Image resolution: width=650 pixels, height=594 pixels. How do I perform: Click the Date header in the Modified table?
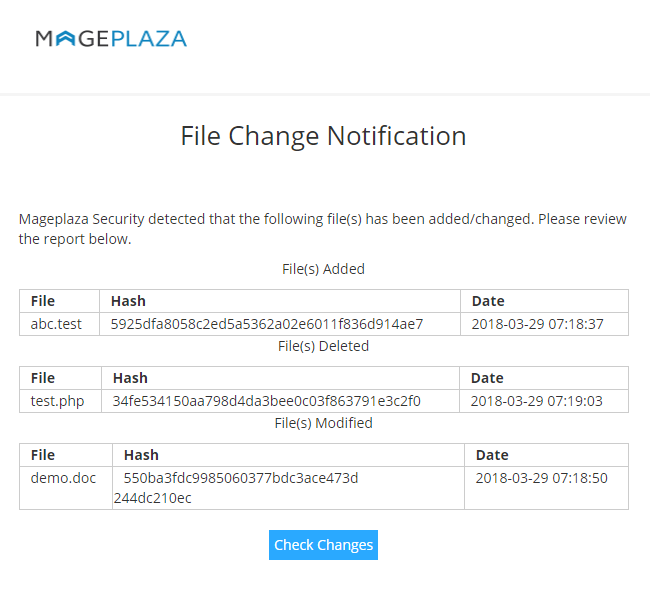[493, 455]
